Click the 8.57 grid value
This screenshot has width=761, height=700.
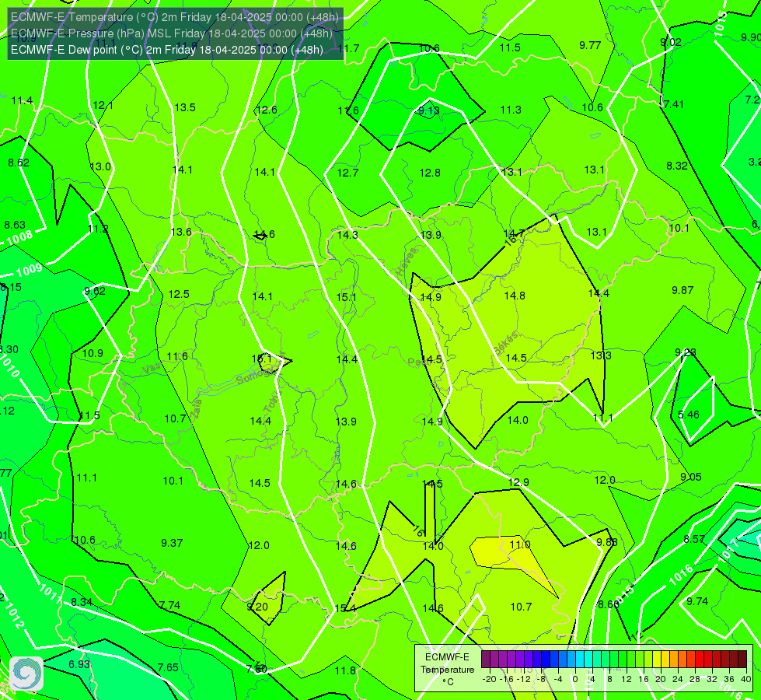tap(694, 539)
